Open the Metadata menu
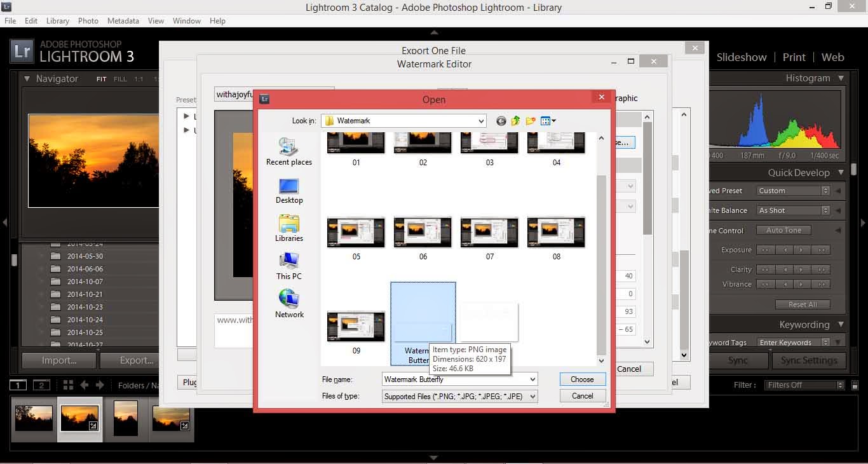This screenshot has height=464, width=868. coord(123,21)
